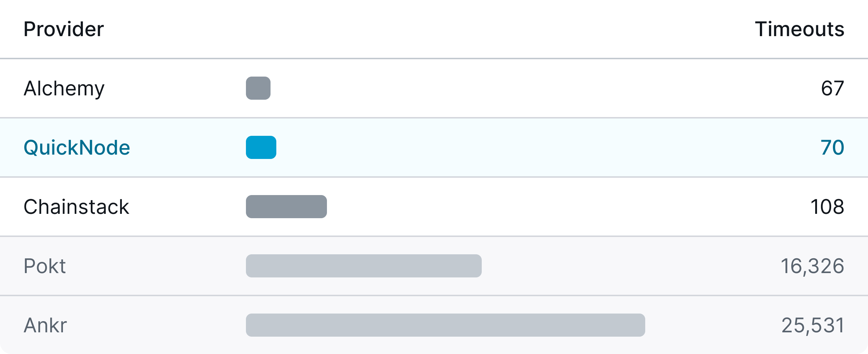Click the Chainstack gray bar
This screenshot has height=354, width=868.
pos(286,207)
